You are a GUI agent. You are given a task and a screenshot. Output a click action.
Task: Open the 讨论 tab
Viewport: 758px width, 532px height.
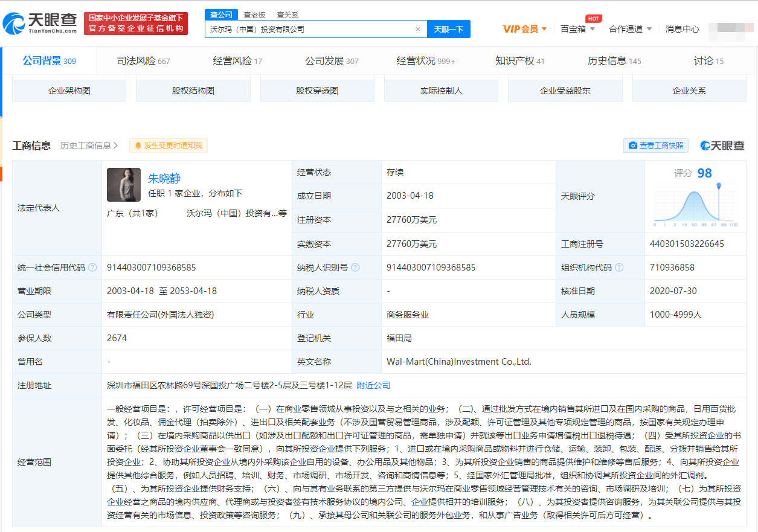click(x=708, y=61)
